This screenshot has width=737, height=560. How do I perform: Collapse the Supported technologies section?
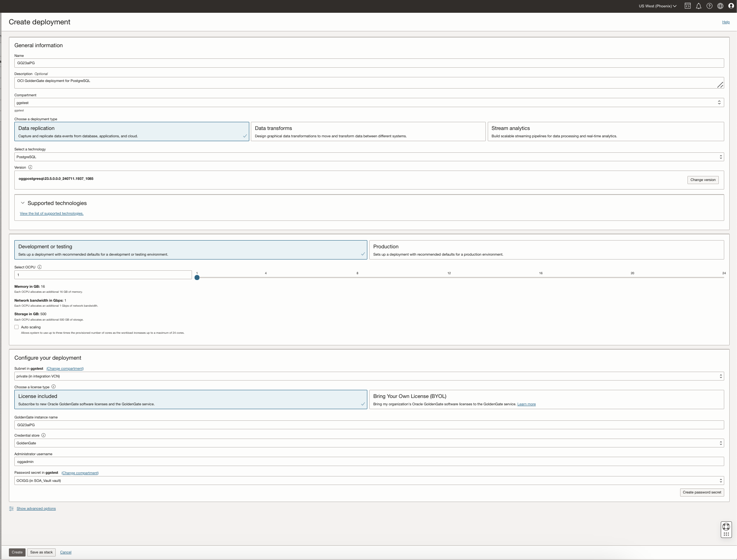(x=22, y=203)
